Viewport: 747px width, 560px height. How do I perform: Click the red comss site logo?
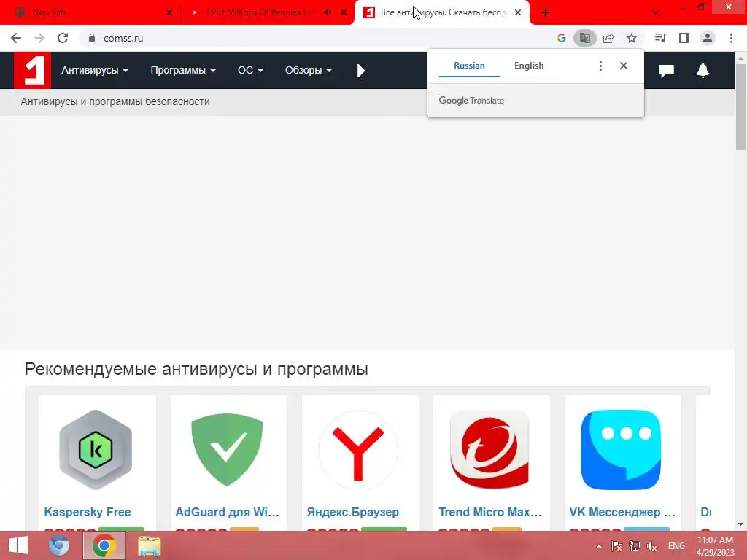[32, 70]
